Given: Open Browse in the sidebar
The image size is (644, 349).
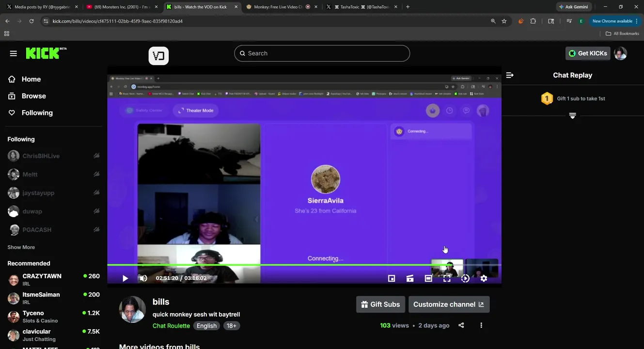Looking at the screenshot, I should (33, 96).
